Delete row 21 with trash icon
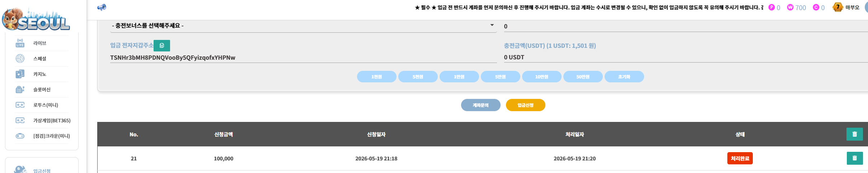 coord(854,158)
